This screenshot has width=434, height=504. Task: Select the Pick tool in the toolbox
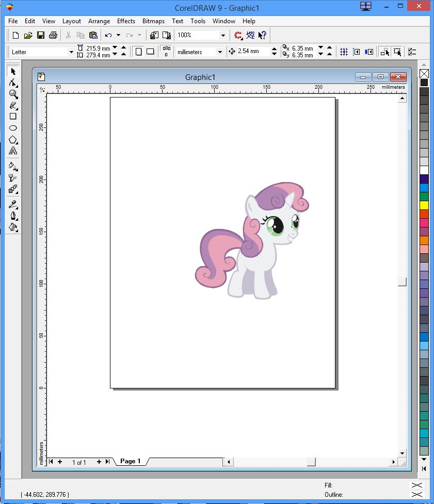13,71
